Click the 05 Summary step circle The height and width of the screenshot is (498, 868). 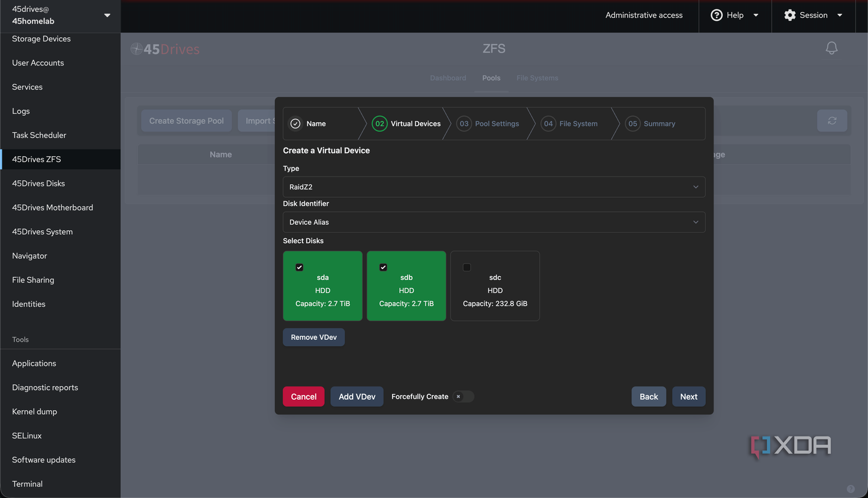click(x=633, y=124)
